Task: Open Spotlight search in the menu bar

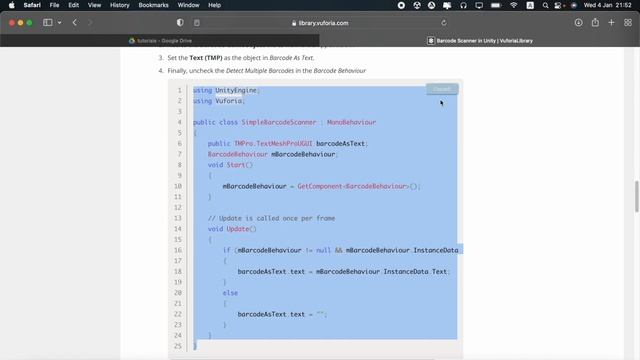Action: coord(545,5)
